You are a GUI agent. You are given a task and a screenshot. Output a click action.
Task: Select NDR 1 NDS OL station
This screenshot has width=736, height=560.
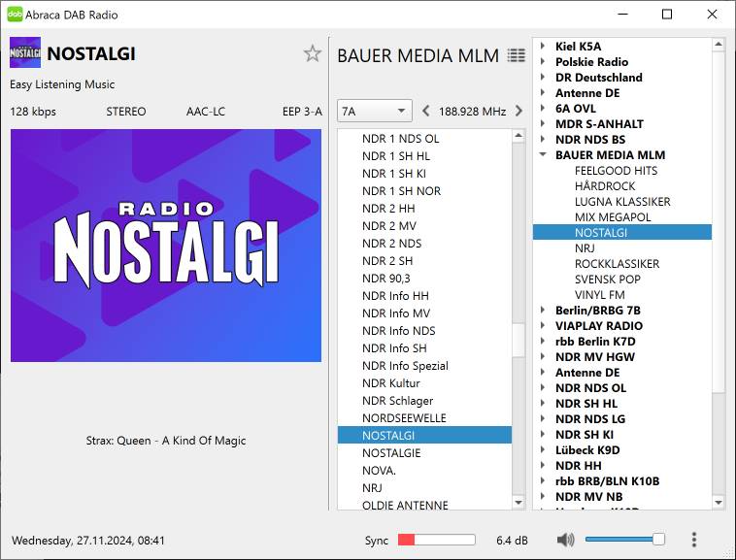click(x=400, y=139)
